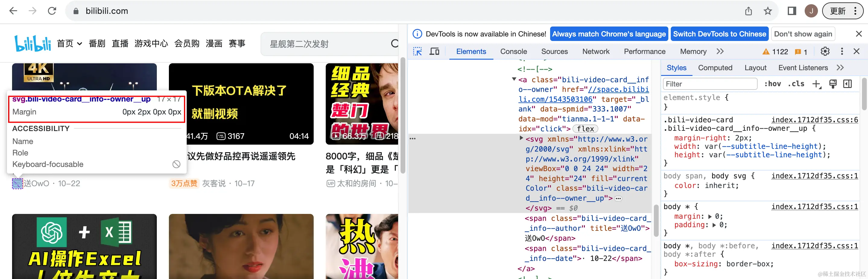The width and height of the screenshot is (868, 279).
Task: Click Don't show again
Action: coord(803,34)
